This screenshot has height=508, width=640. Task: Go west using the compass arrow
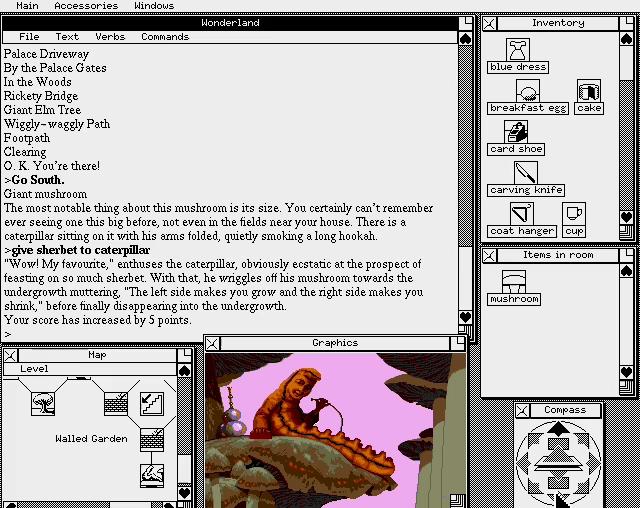point(522,464)
